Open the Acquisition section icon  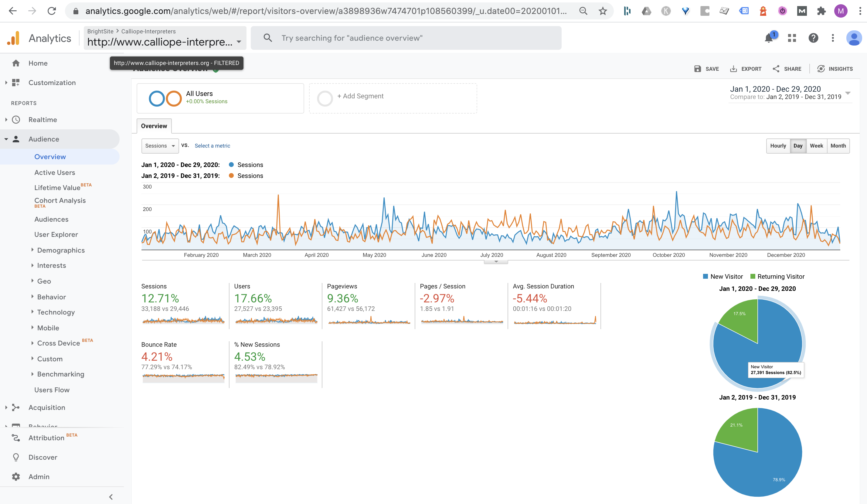tap(16, 407)
